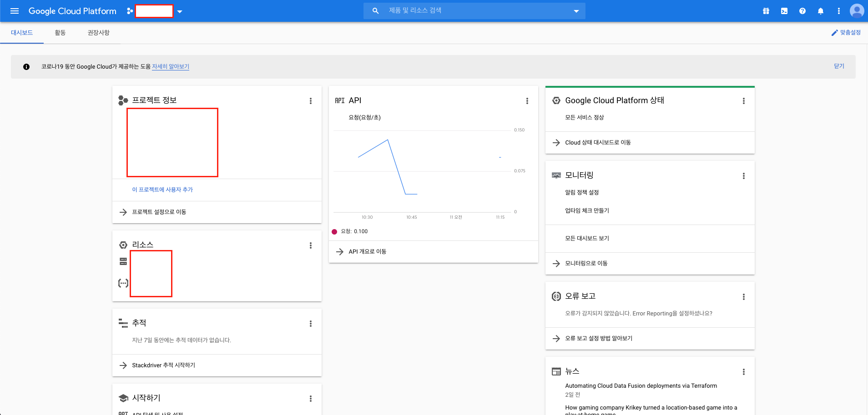The height and width of the screenshot is (415, 868).
Task: Open Google Cloud Platform 상태 card options menu
Action: pyautogui.click(x=744, y=101)
